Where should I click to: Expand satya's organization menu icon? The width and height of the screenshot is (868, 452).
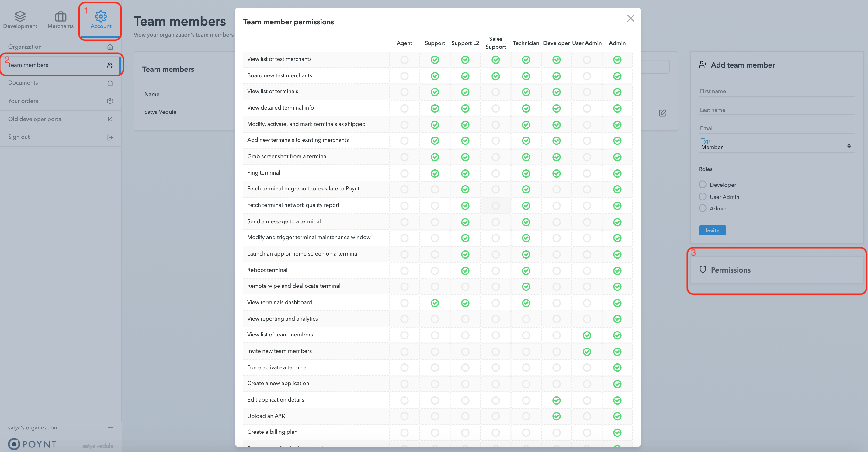(x=110, y=428)
